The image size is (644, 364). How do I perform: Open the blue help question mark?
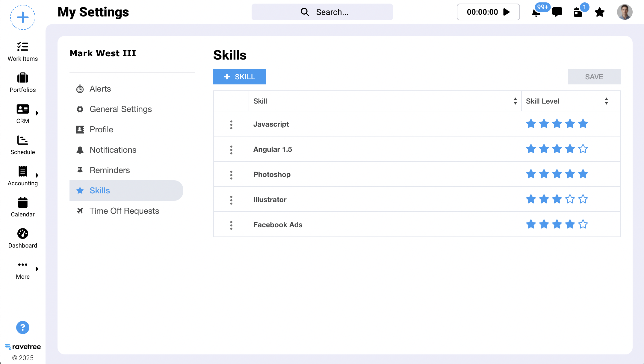click(x=23, y=327)
